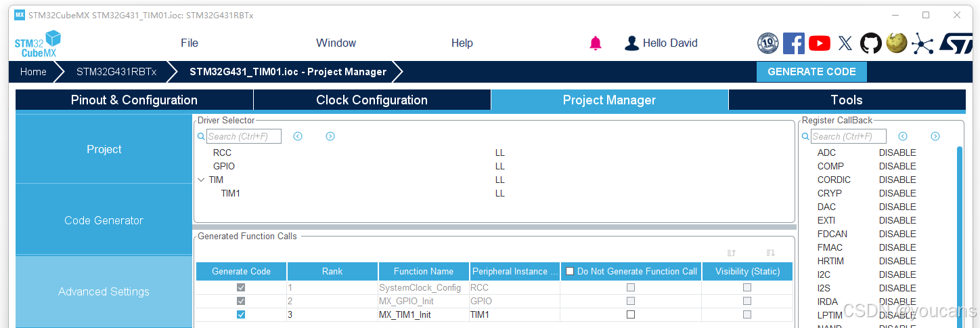Image resolution: width=980 pixels, height=328 pixels.
Task: Click the Function Name column header
Action: click(424, 271)
